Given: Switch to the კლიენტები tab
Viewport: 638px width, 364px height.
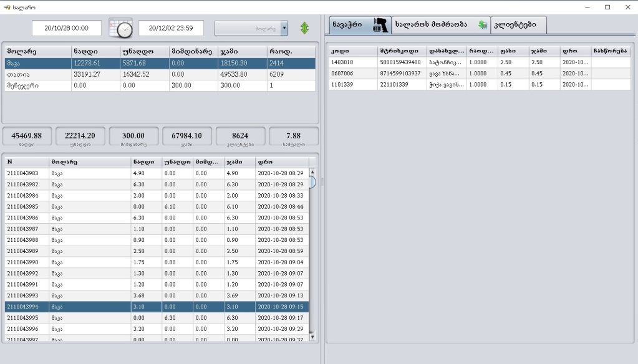Looking at the screenshot, I should pyautogui.click(x=519, y=25).
